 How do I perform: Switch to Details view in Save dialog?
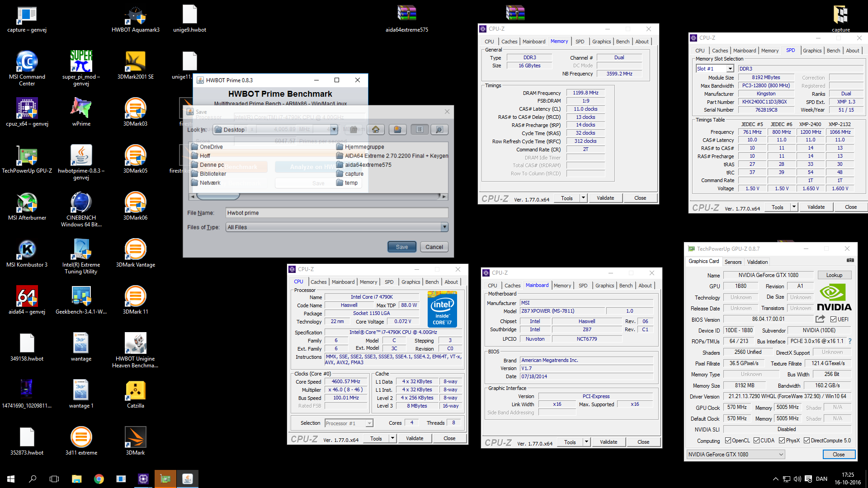(x=439, y=130)
